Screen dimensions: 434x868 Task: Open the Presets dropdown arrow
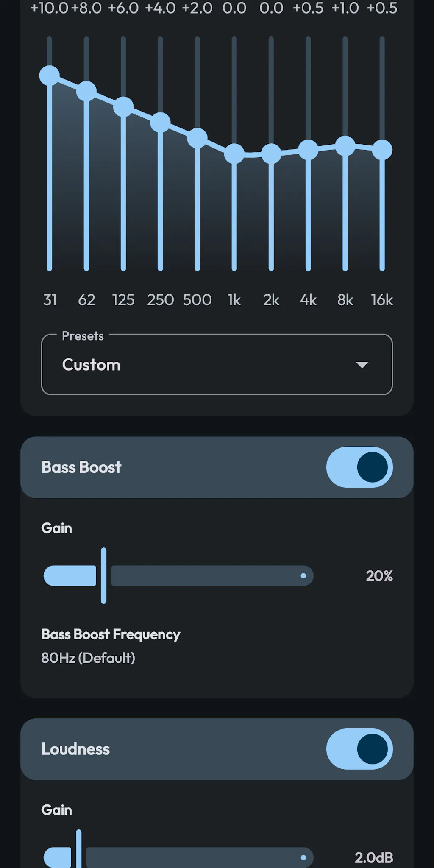[x=362, y=365]
